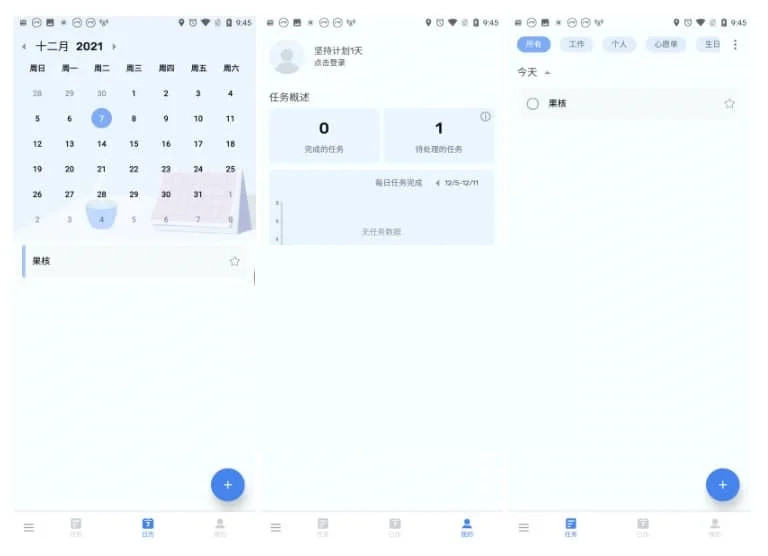Image resolution: width=768 pixels, height=556 pixels.
Task: Filter tasks by 心愿单 category
Action: pos(665,45)
